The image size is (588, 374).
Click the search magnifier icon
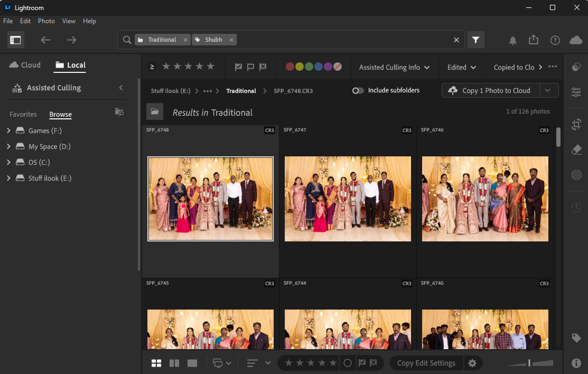[x=127, y=40]
